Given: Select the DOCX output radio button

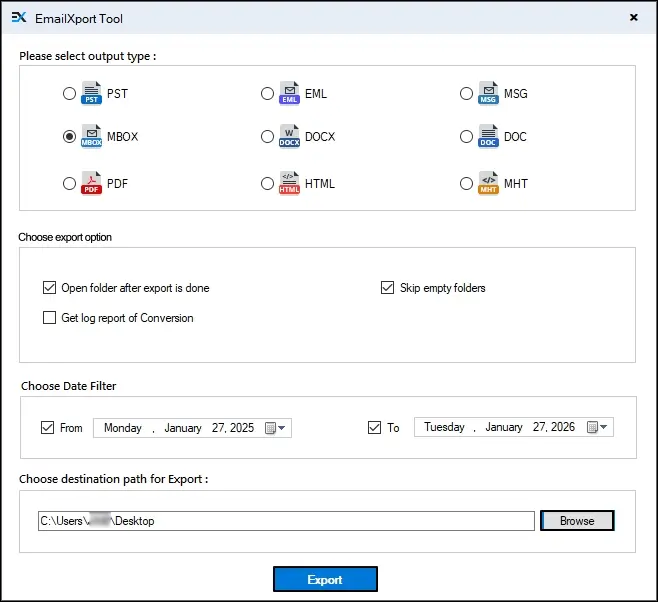Looking at the screenshot, I should pos(267,136).
